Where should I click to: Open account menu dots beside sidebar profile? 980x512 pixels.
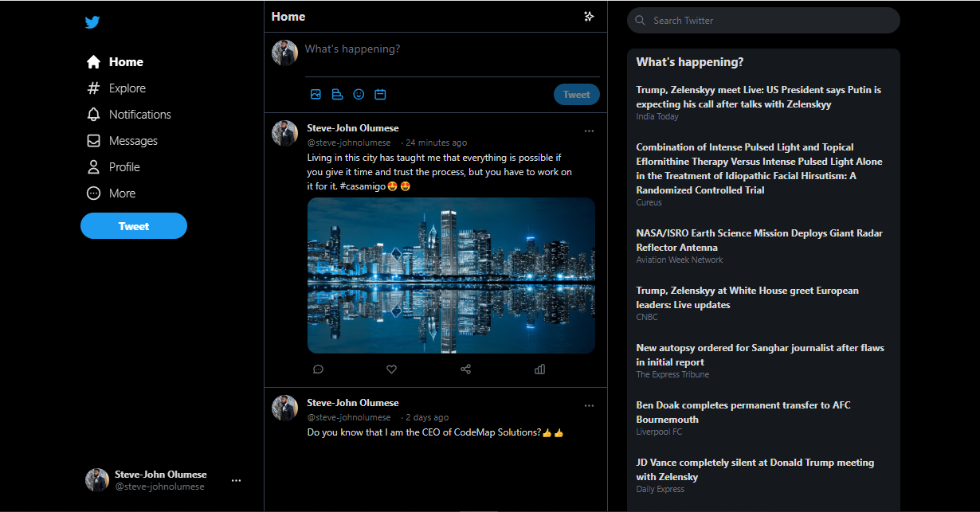(x=236, y=480)
